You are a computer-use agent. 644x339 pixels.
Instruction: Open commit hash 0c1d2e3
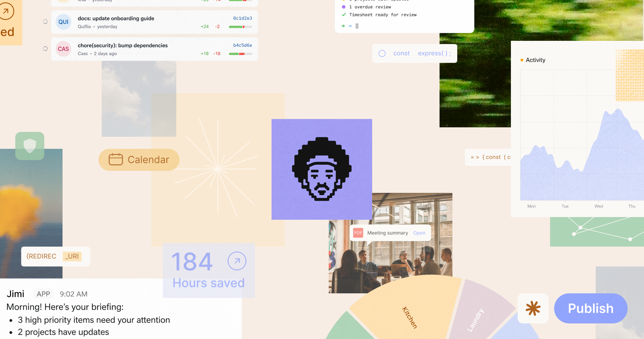[x=243, y=18]
